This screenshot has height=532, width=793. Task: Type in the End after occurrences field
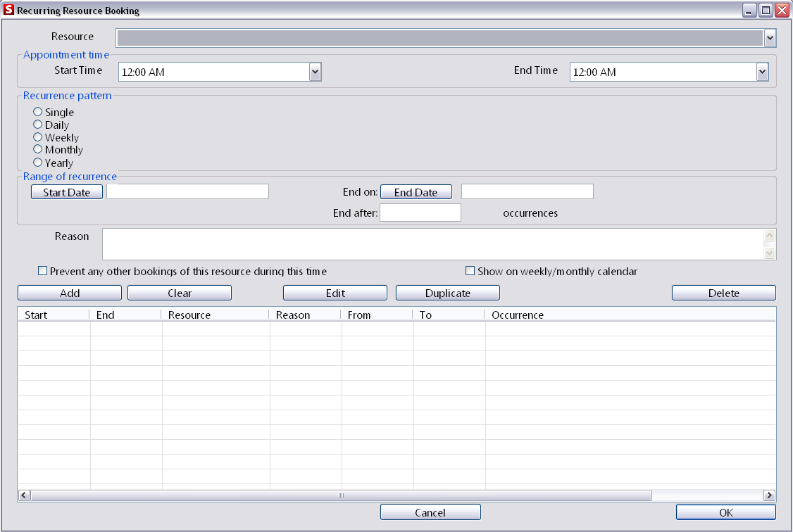[420, 212]
